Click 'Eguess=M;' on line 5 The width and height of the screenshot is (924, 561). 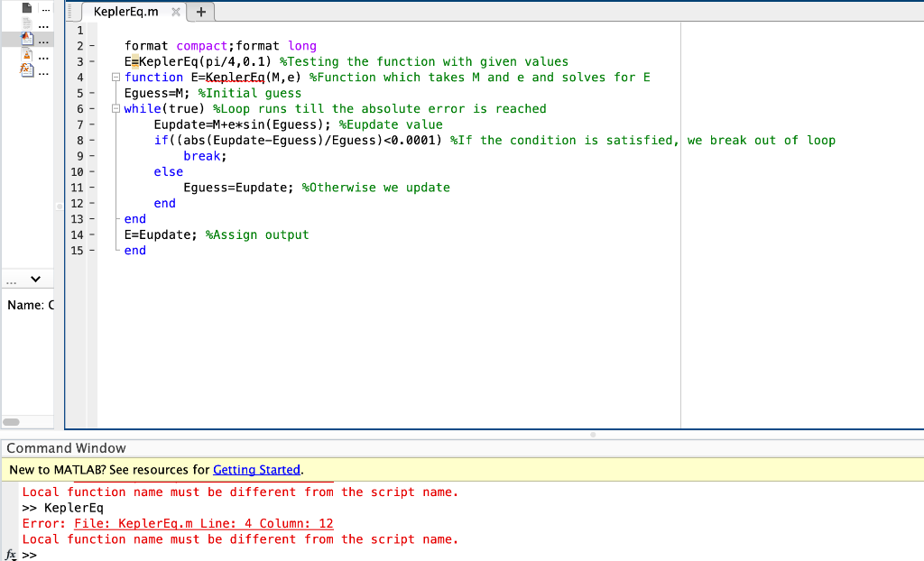(x=157, y=93)
